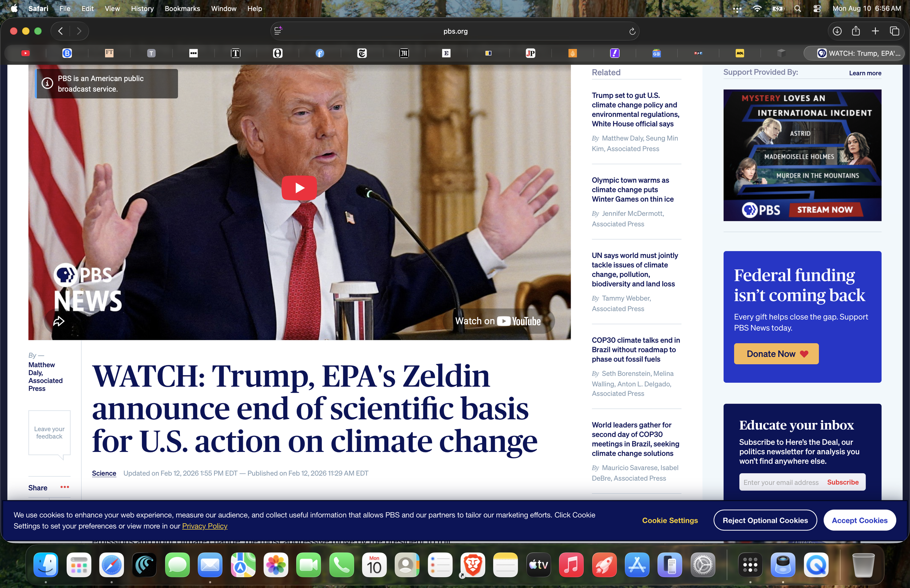Click the battery status icon
This screenshot has width=910, height=588.
tap(778, 8)
